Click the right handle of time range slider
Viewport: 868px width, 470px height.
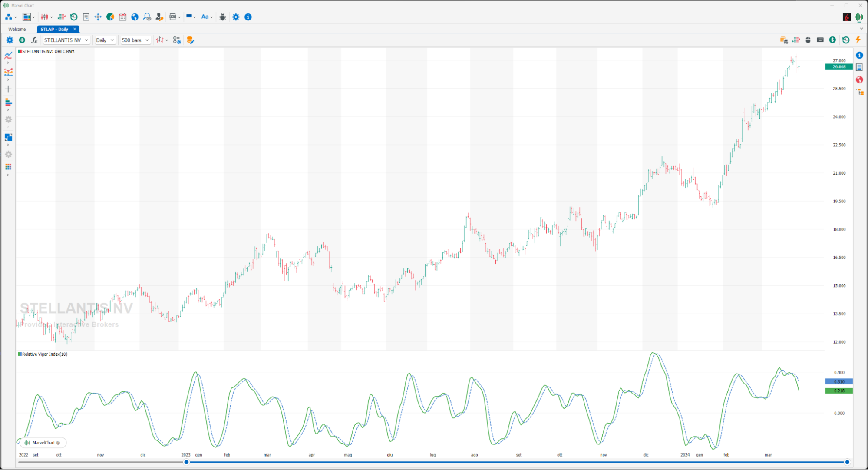click(847, 462)
